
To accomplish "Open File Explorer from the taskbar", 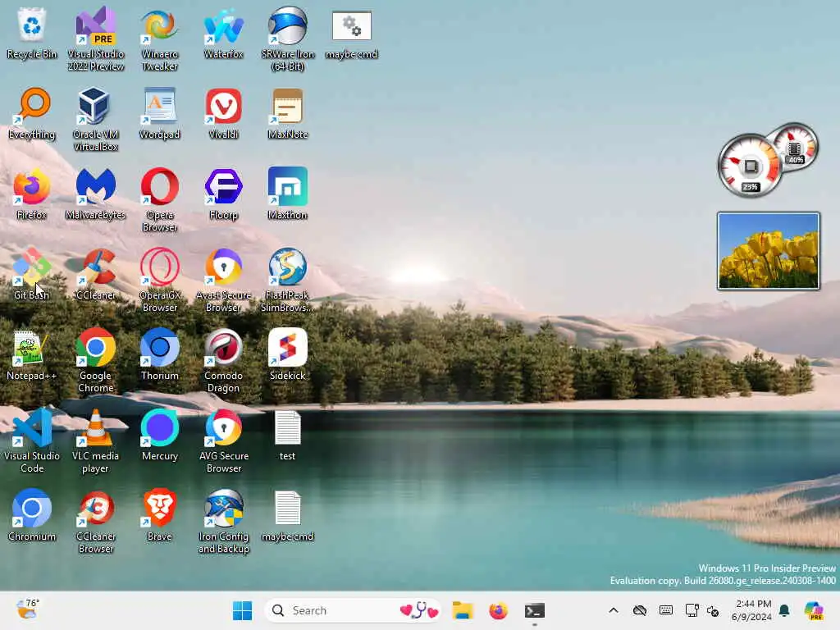I will tap(463, 610).
